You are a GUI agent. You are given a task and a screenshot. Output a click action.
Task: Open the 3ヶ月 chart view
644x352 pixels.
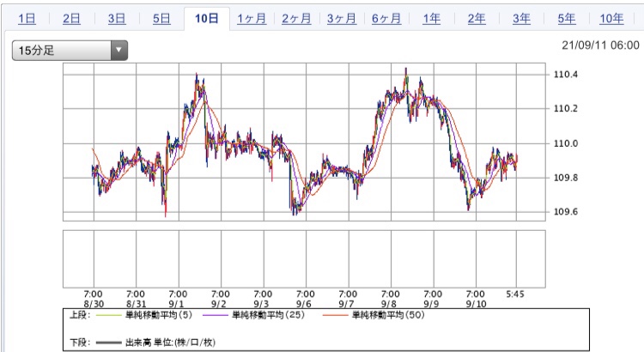[341, 19]
